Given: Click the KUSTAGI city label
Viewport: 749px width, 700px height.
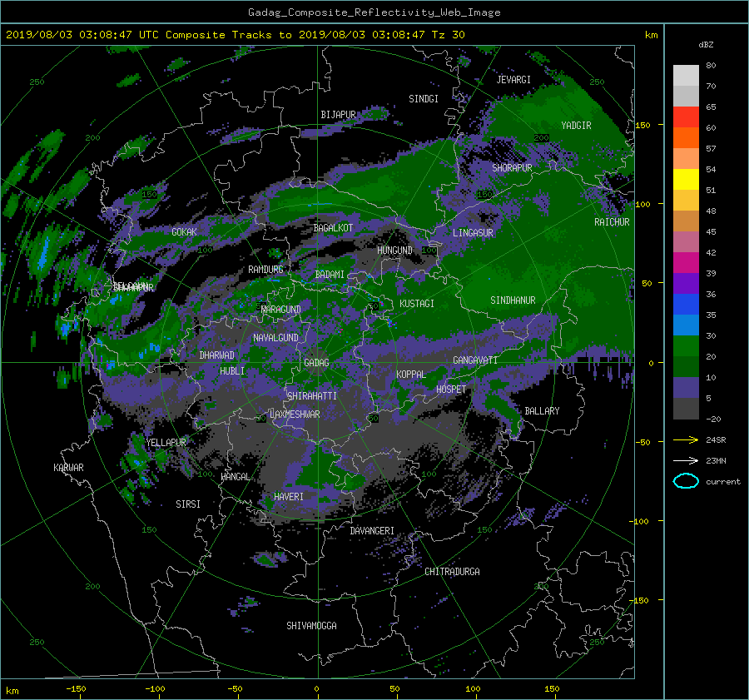Looking at the screenshot, I should 417,304.
